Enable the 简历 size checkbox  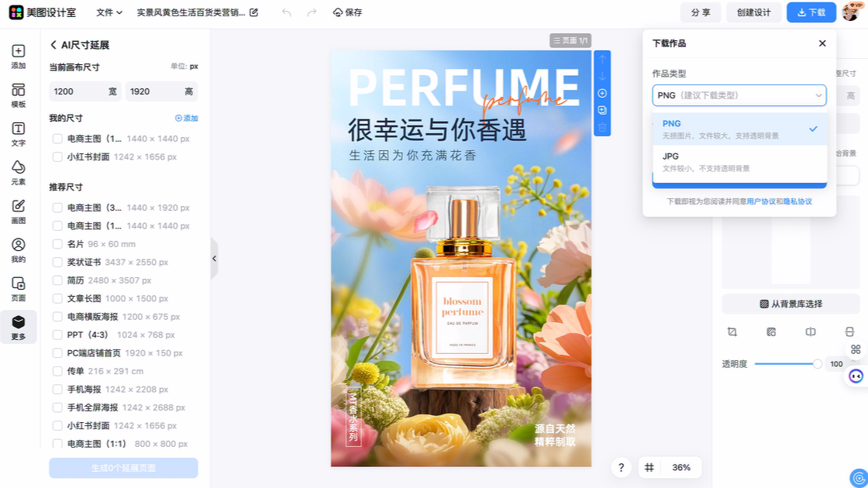click(x=57, y=280)
